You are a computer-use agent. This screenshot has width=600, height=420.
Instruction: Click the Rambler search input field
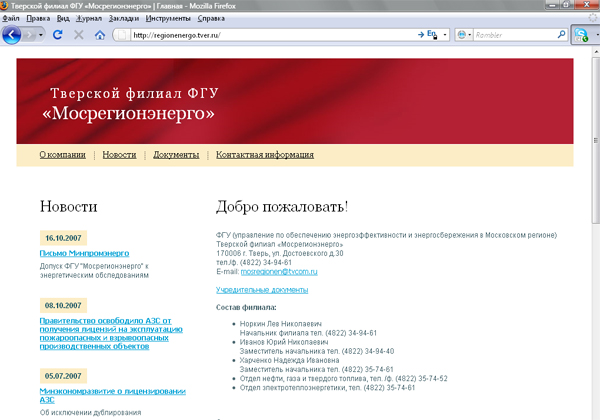(x=515, y=35)
